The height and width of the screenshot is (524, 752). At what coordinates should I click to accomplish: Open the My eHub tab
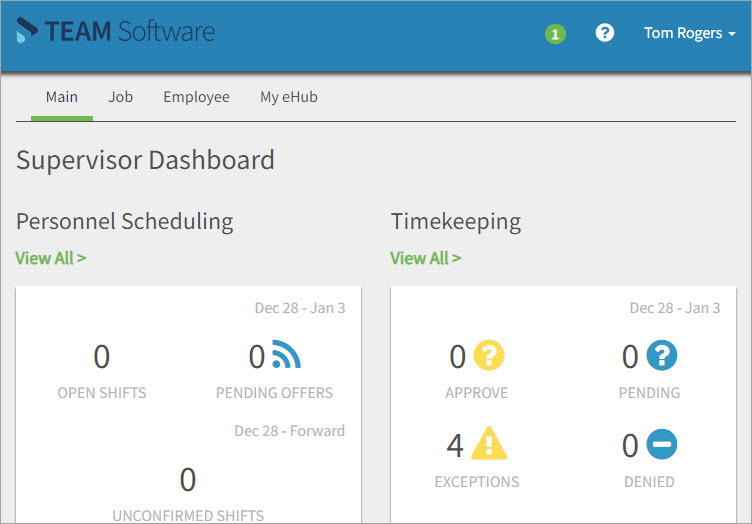coord(289,97)
